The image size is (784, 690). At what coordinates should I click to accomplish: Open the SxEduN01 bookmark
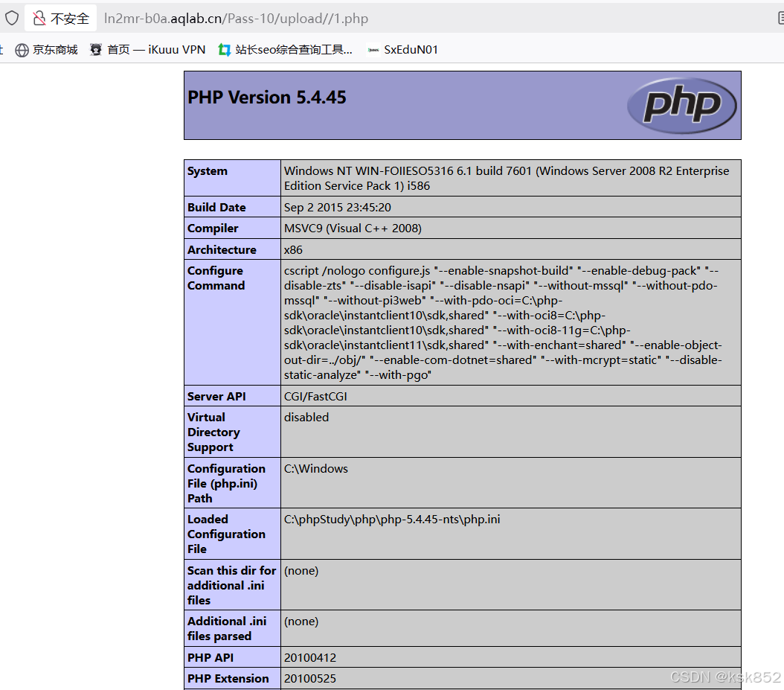[x=402, y=50]
